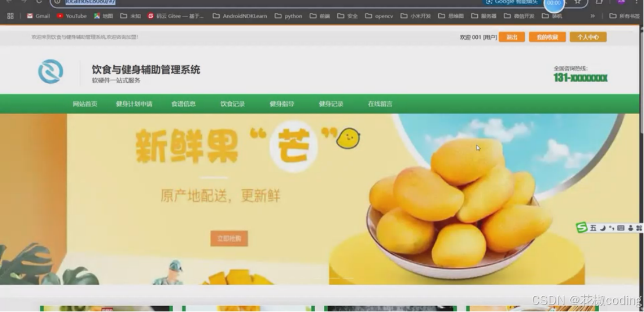This screenshot has height=312, width=644.
Task: Open the apps grid in bookmarks bar
Action: [10, 16]
